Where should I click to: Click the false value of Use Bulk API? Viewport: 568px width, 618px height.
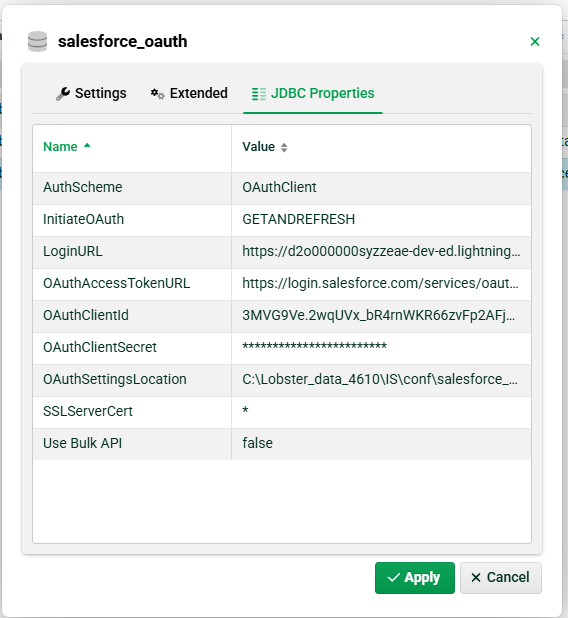(257, 443)
